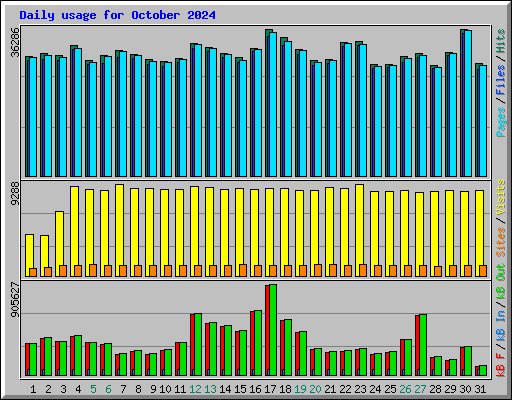
Task: Select the day 17 green kB bar
Action: coord(273,330)
